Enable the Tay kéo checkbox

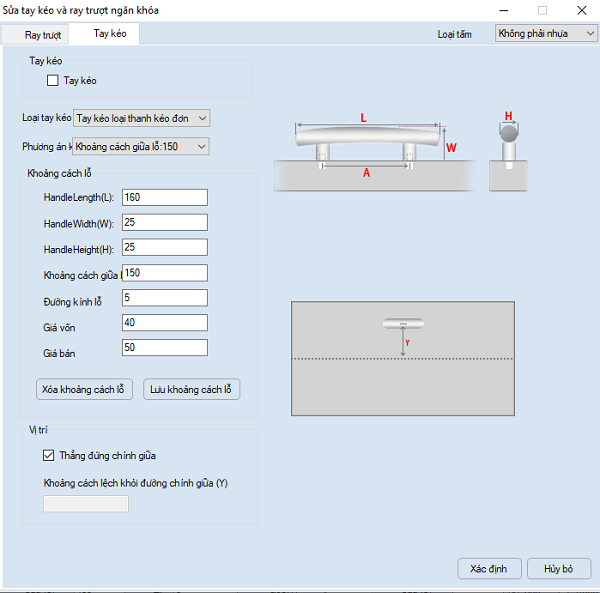53,80
